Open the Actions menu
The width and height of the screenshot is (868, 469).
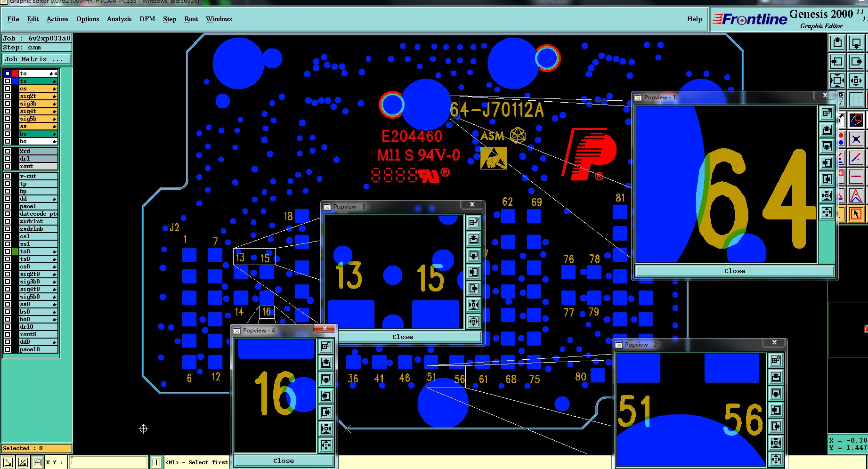pyautogui.click(x=57, y=19)
